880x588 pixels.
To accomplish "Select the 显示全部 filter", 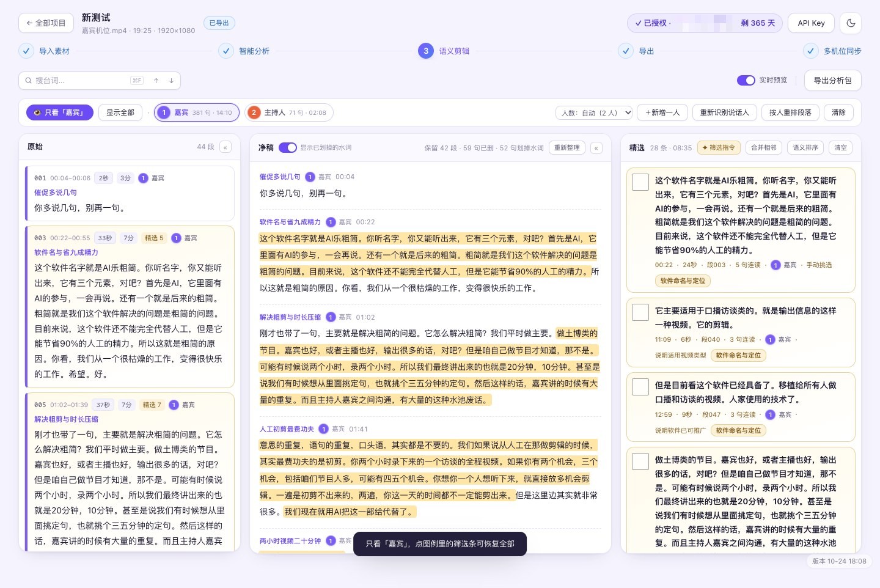I will coord(120,112).
